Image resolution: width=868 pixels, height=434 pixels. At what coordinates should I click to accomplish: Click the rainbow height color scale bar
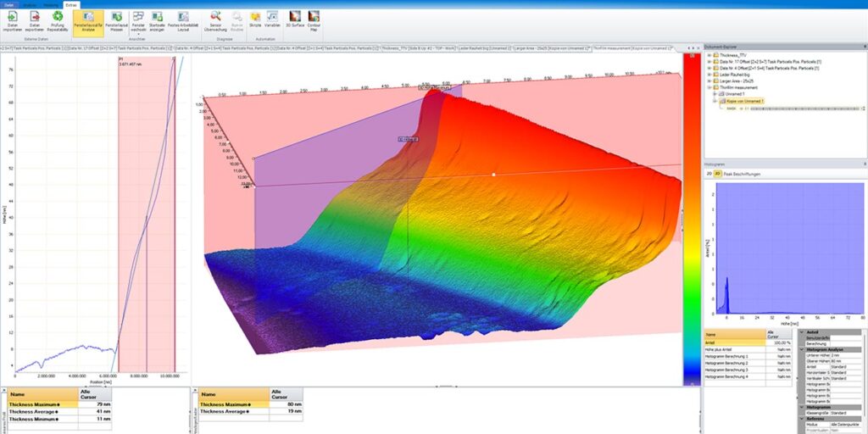(x=692, y=220)
